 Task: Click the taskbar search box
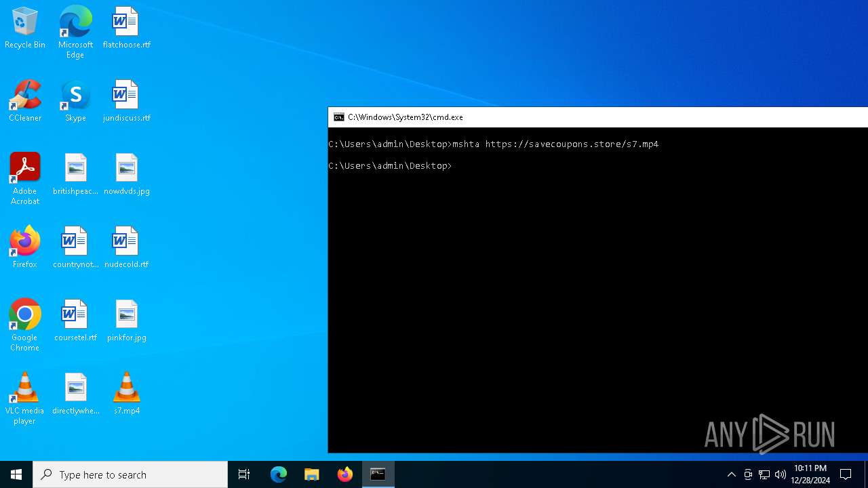(130, 474)
